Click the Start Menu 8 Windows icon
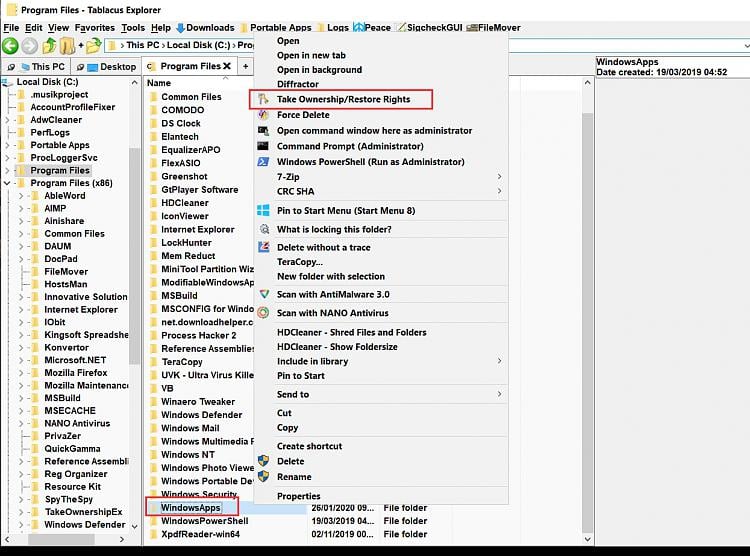Image resolution: width=750 pixels, height=556 pixels. (x=263, y=211)
